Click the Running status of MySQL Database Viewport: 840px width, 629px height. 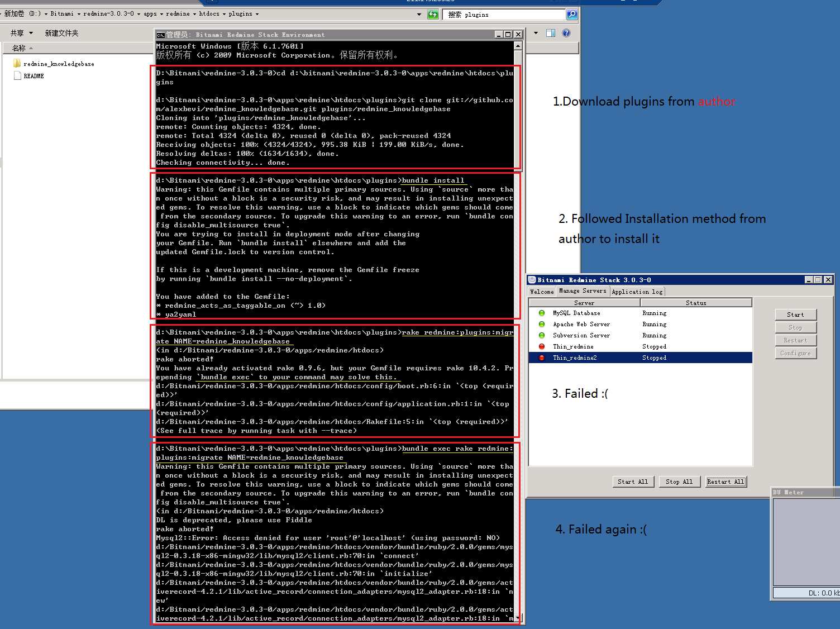tap(654, 313)
